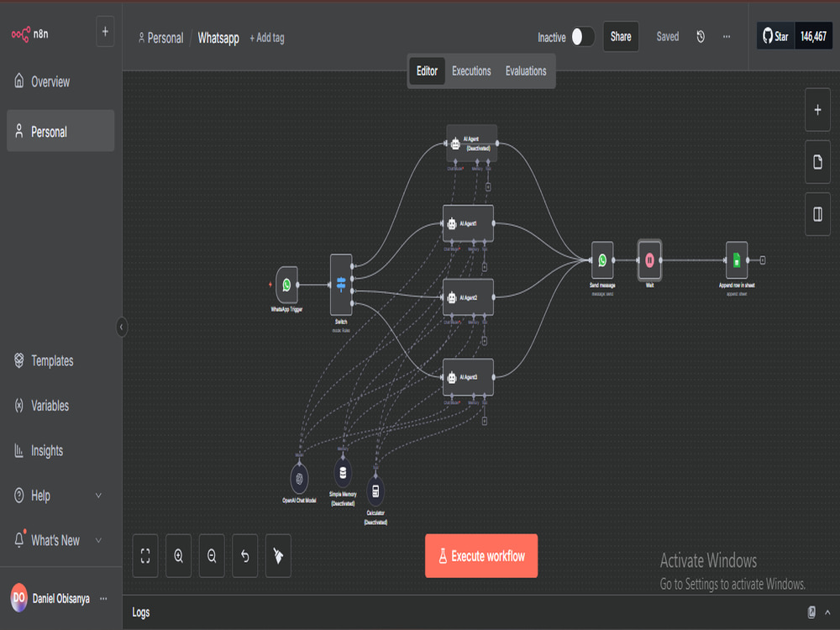Screen dimensions: 840x630
Task: Click the logs pop-out icon
Action: click(811, 612)
